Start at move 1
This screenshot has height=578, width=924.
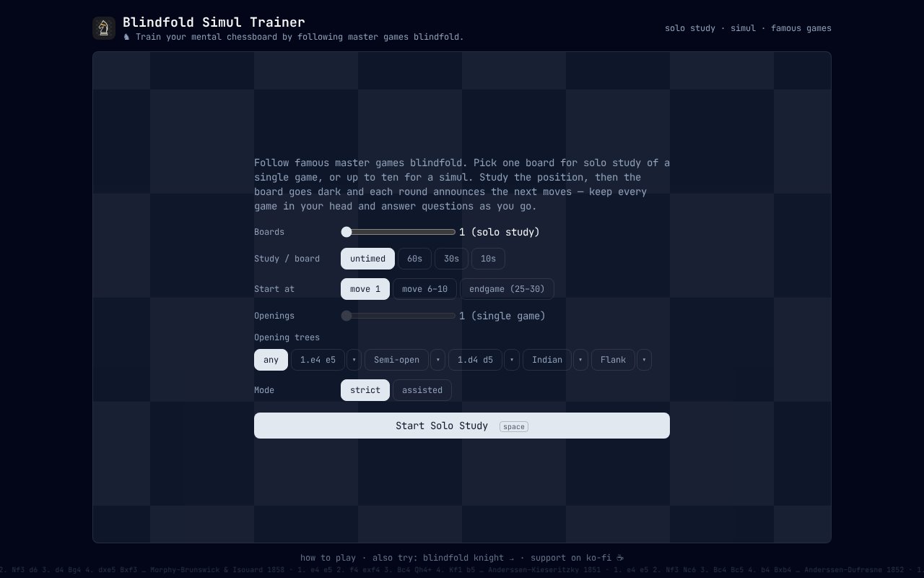click(365, 289)
